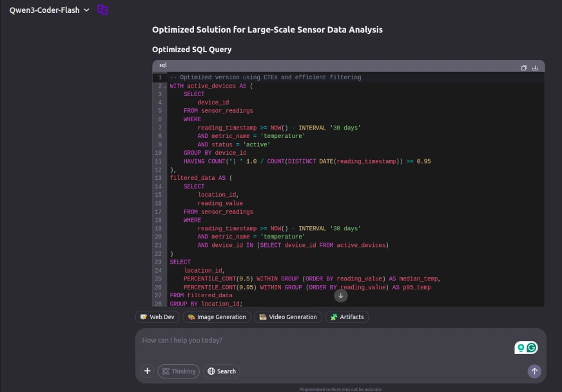
Task: Click line number 23 in the code gutter
Action: pos(158,262)
